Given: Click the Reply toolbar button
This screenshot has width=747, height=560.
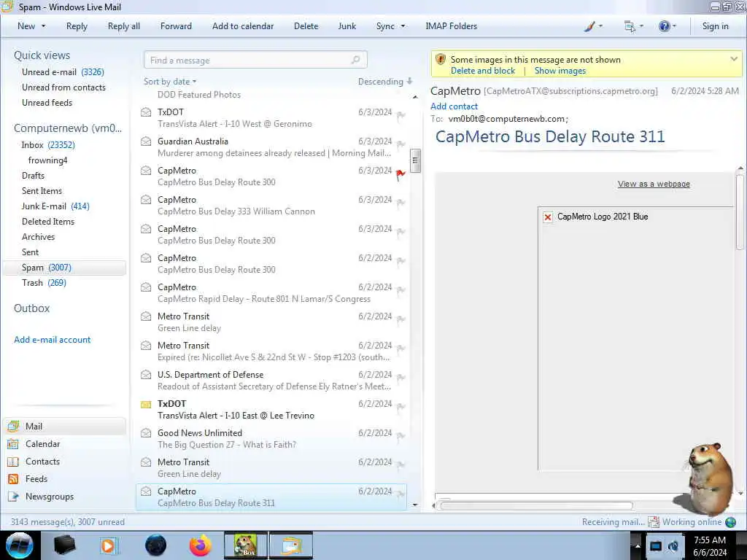Looking at the screenshot, I should (x=77, y=26).
